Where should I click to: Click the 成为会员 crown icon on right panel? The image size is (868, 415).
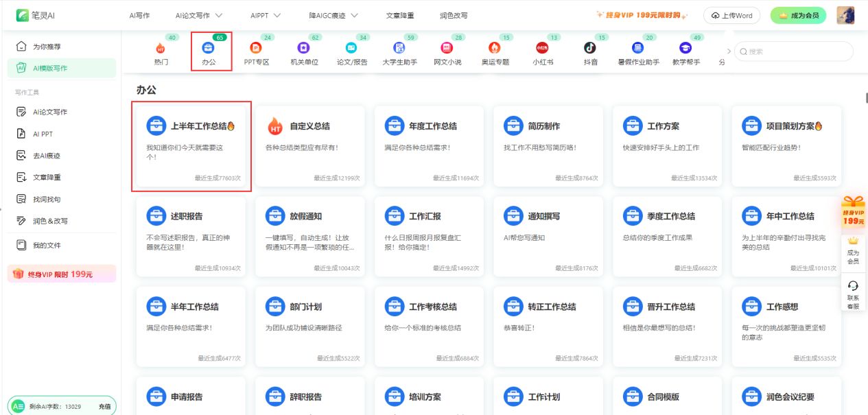(x=853, y=241)
